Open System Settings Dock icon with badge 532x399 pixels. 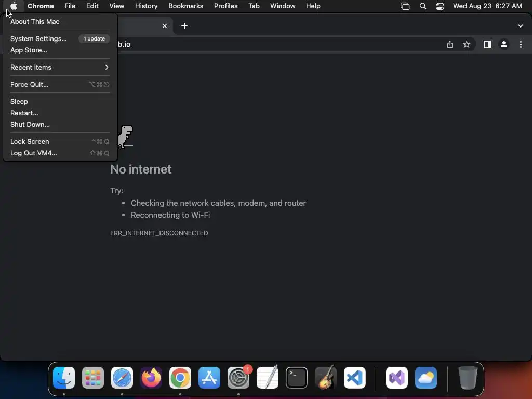click(x=238, y=378)
